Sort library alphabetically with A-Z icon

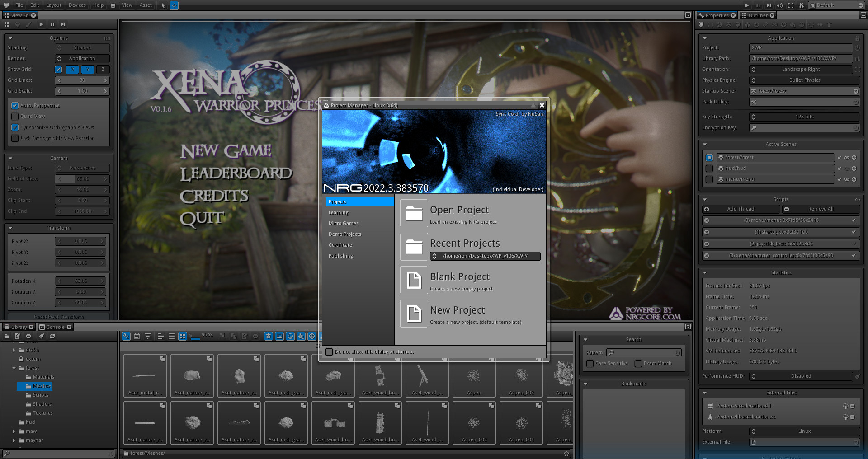126,336
